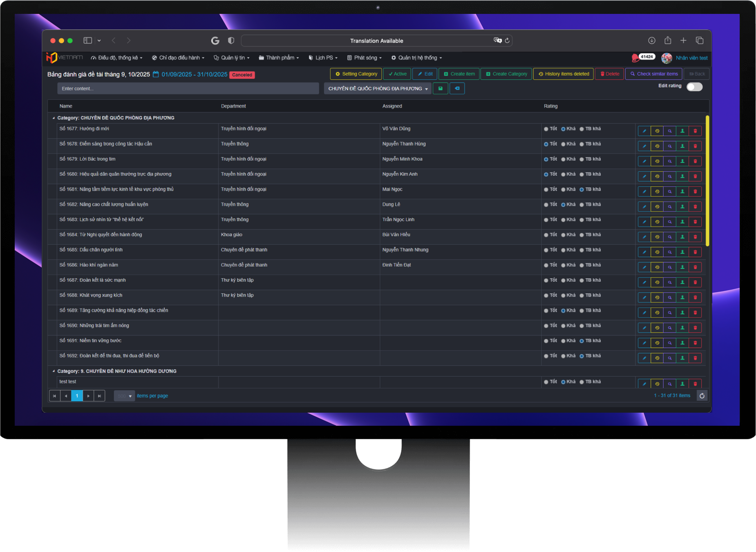Select the Tốt rating for Số 1682
756x552 pixels.
pos(546,205)
